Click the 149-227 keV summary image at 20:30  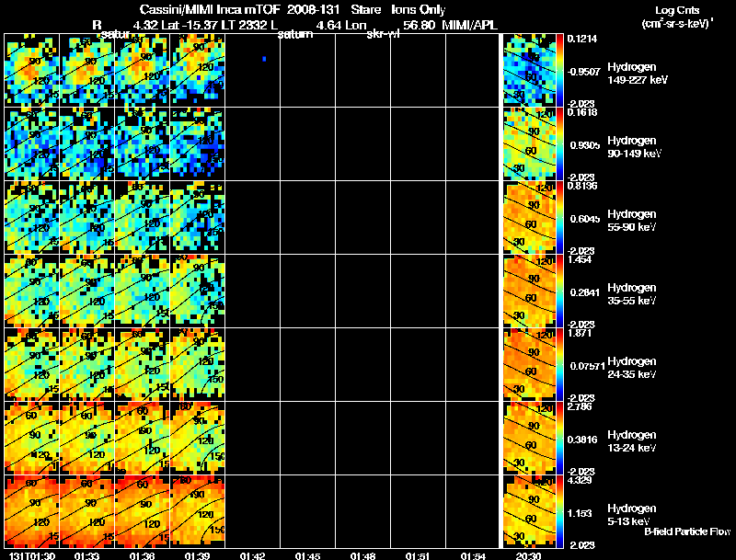pyautogui.click(x=530, y=71)
